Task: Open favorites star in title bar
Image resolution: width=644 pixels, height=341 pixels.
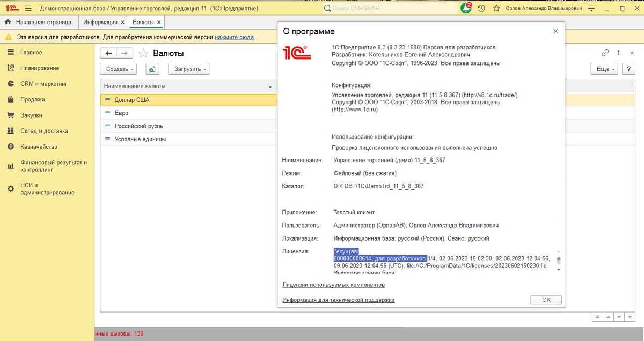Action: coord(496,9)
